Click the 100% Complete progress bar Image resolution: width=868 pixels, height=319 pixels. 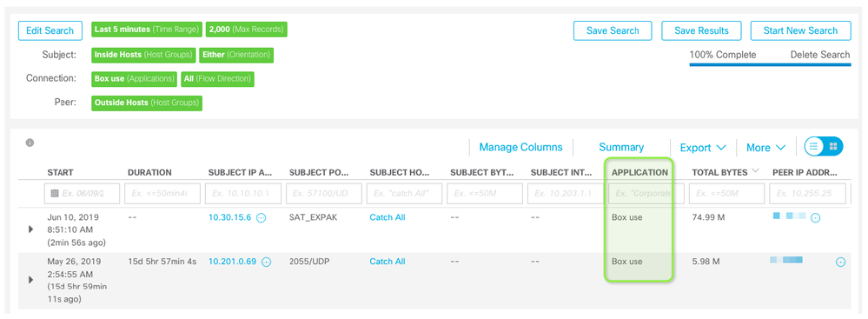pos(770,64)
